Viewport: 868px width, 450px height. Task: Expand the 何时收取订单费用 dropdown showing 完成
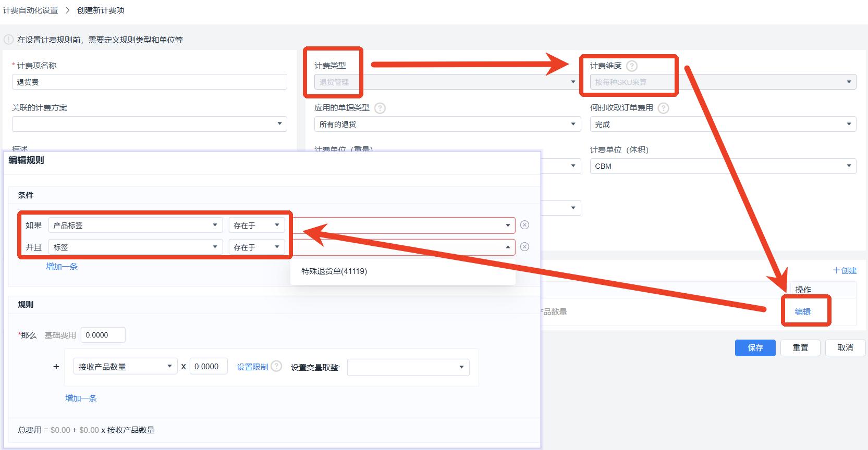click(723, 124)
